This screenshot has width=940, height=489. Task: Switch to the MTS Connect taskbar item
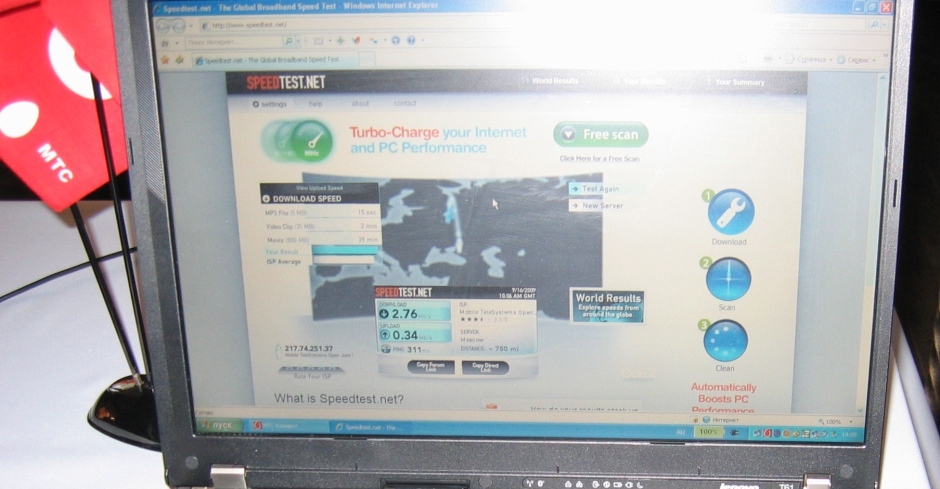click(286, 425)
